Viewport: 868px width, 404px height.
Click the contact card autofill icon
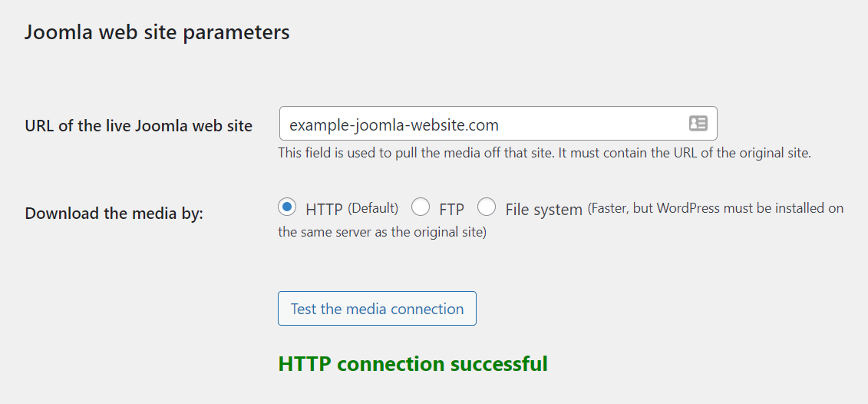698,124
